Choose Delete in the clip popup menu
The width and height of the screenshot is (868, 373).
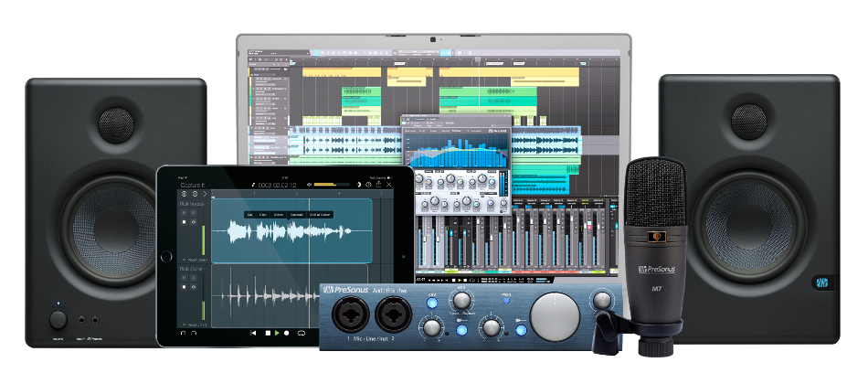(279, 215)
